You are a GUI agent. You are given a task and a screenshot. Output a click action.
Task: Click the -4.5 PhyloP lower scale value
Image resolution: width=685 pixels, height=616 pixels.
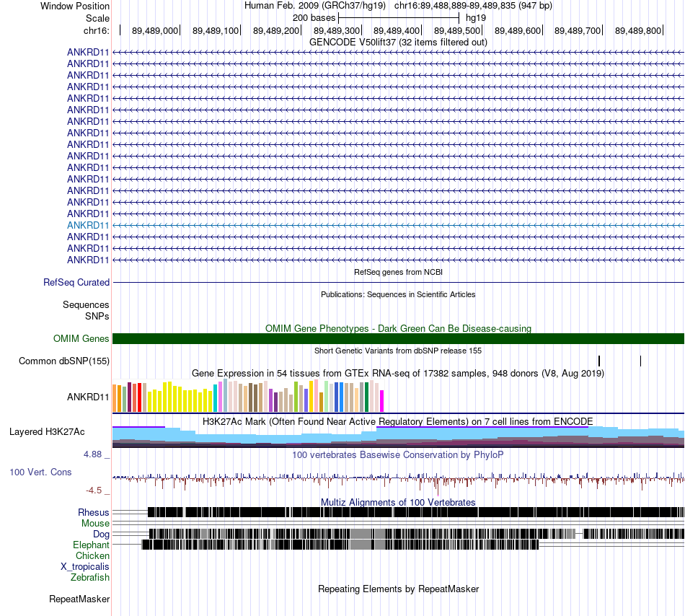[94, 490]
